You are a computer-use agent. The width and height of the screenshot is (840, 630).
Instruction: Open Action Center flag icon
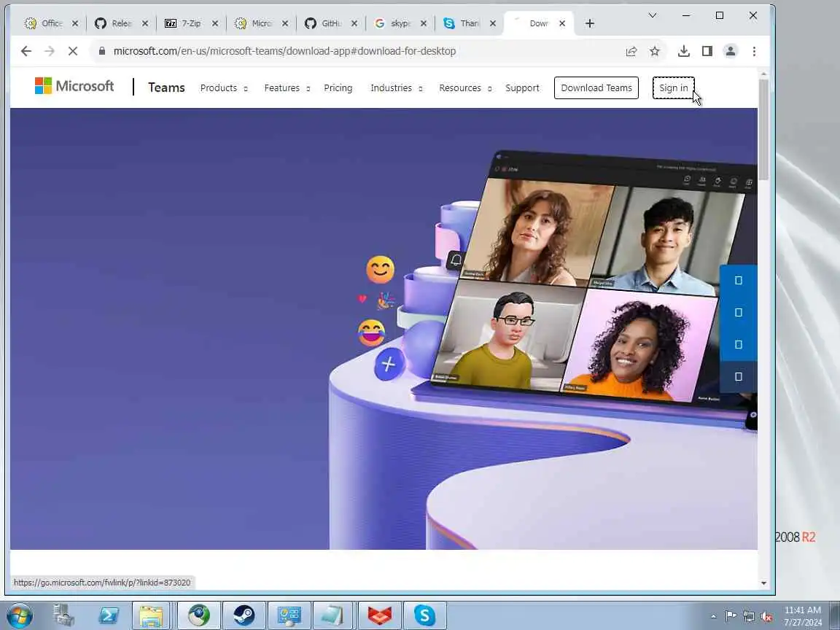click(730, 616)
